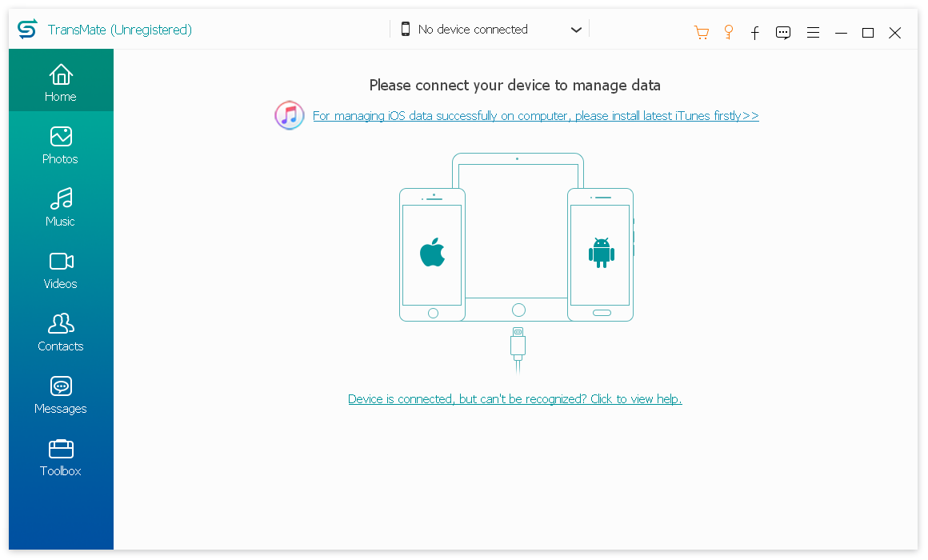Click the USB cable illustration
This screenshot has width=928, height=560.
tap(518, 350)
